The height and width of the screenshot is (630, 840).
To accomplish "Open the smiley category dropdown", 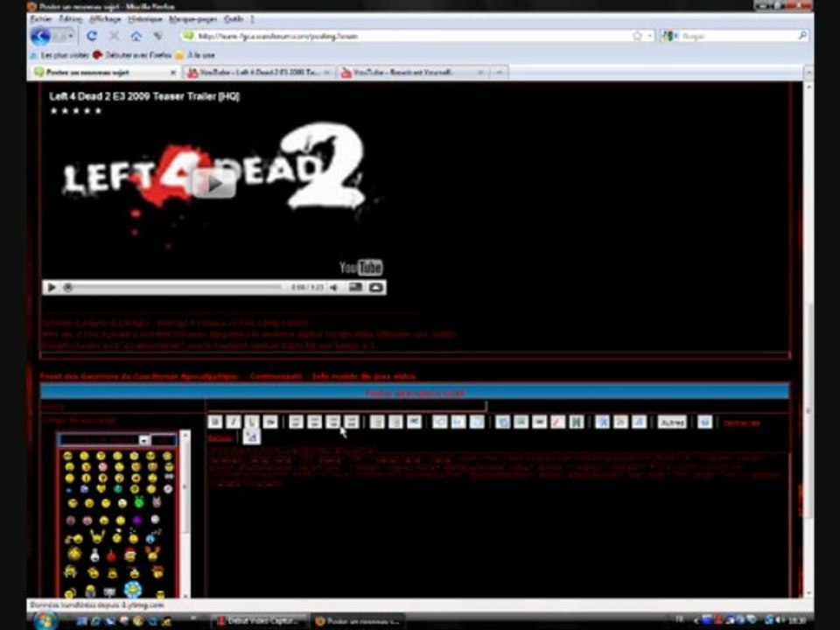I will [x=144, y=440].
